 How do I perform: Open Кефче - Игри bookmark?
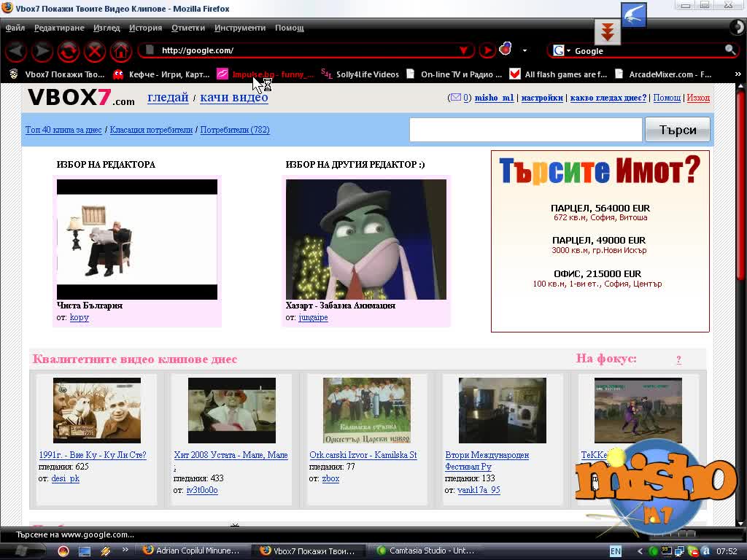pyautogui.click(x=161, y=74)
